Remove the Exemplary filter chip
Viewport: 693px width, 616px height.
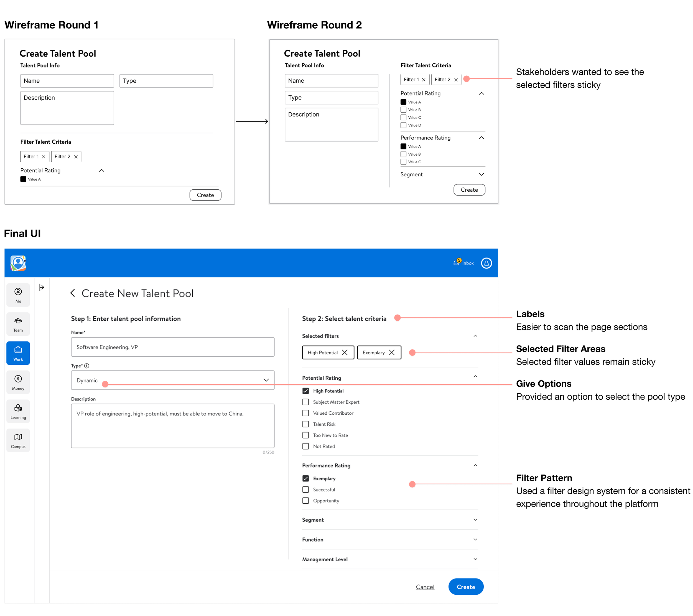[392, 353]
